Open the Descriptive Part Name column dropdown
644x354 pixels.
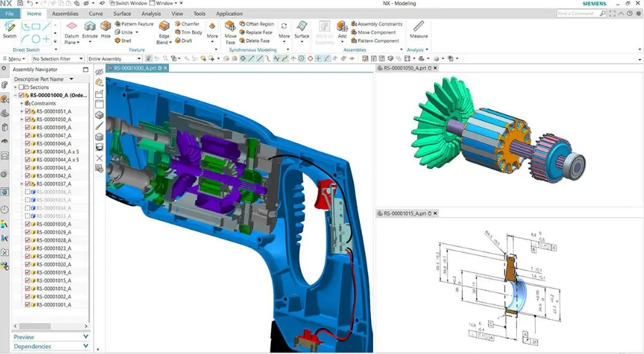coord(71,79)
